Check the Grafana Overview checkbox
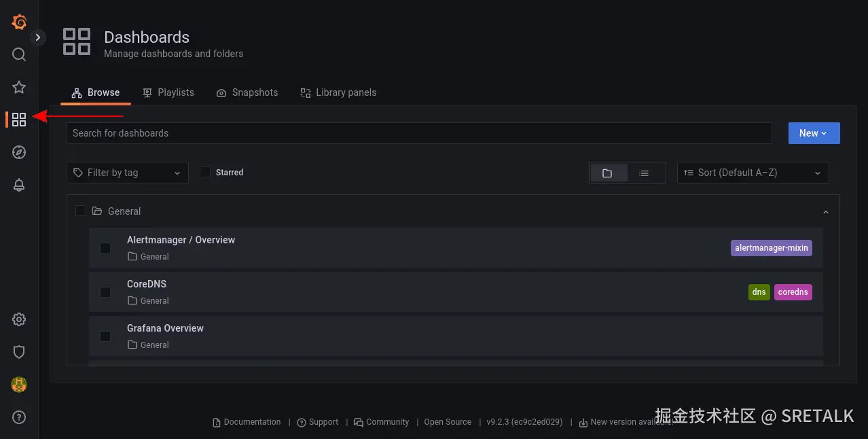The height and width of the screenshot is (439, 868). [105, 336]
